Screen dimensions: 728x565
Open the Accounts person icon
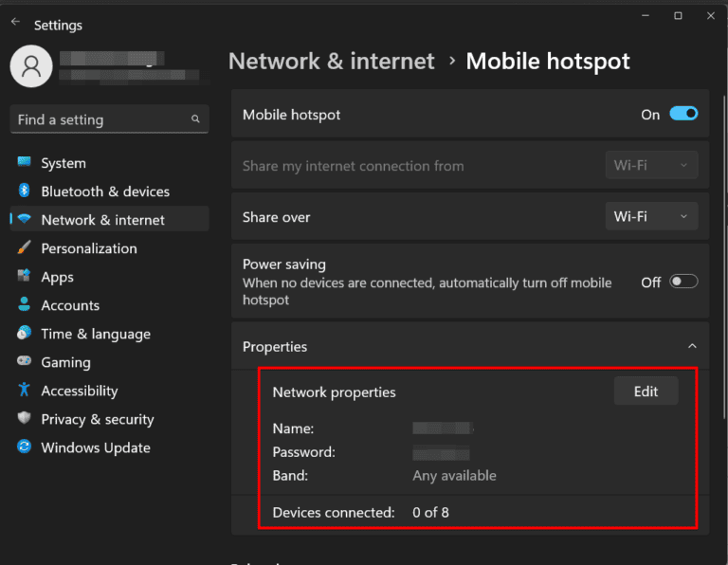tap(24, 305)
